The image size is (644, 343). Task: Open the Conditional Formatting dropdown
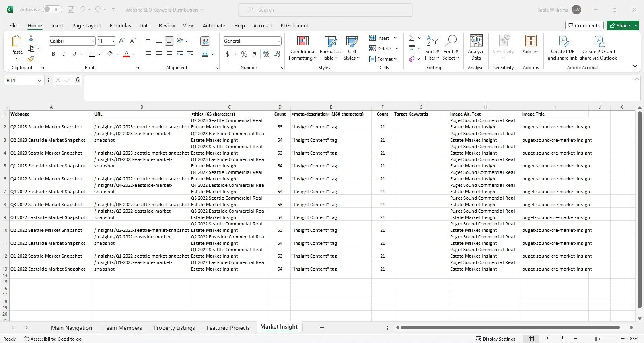(x=303, y=48)
